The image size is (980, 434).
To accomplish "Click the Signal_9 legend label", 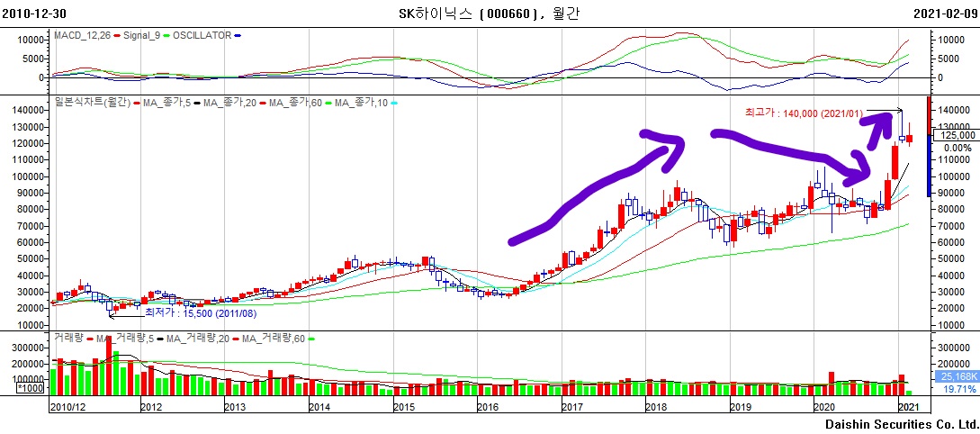I will [141, 36].
